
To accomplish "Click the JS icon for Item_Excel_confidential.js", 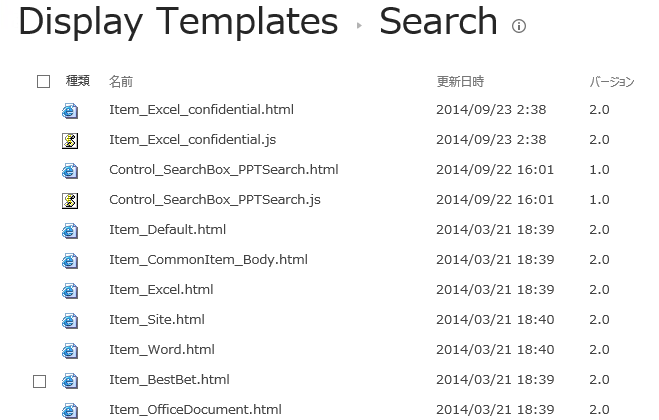I will (x=70, y=141).
